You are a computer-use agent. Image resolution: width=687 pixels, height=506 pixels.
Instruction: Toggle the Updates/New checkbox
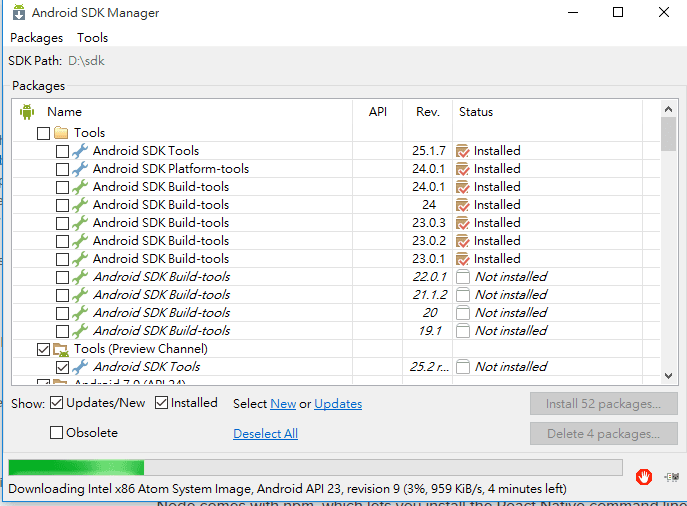point(57,403)
